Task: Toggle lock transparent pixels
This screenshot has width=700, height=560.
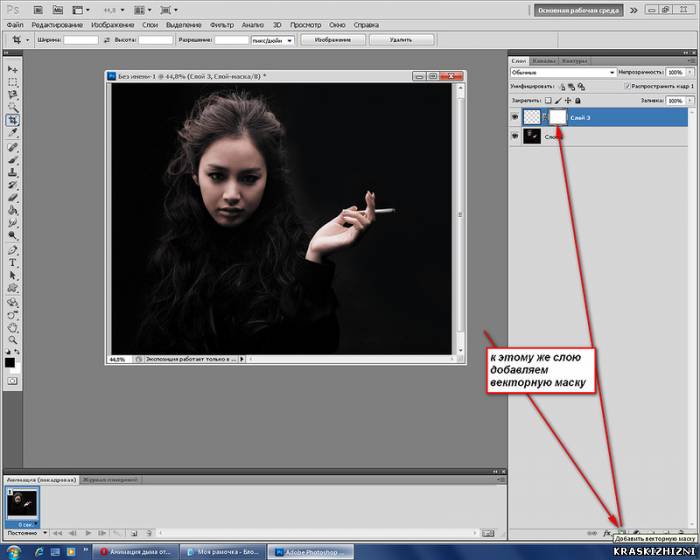Action: tap(548, 100)
